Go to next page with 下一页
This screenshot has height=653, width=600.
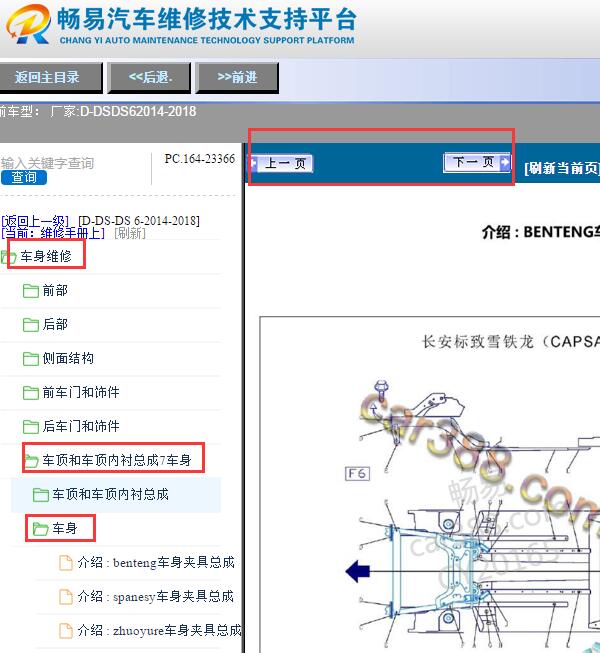(477, 162)
